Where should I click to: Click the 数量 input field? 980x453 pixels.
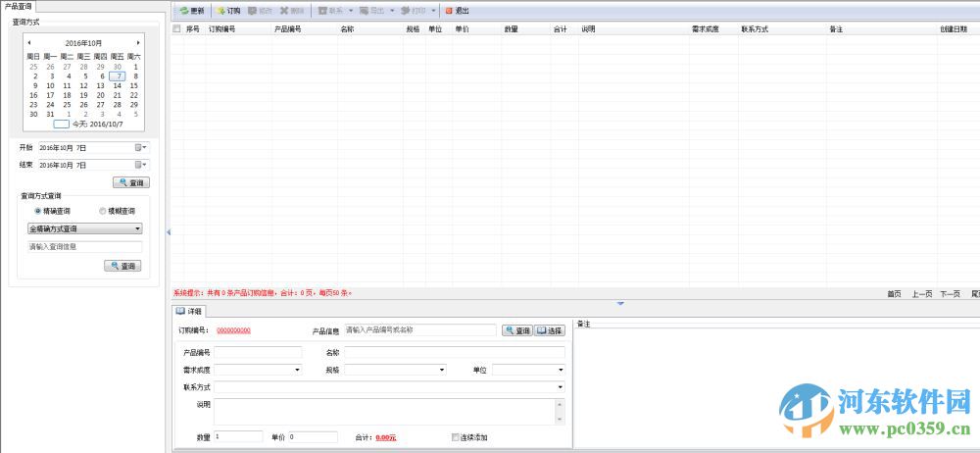pyautogui.click(x=238, y=436)
